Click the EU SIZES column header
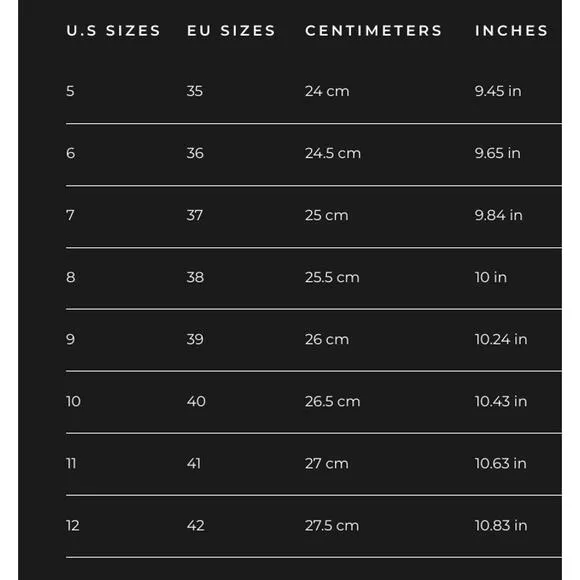The height and width of the screenshot is (580, 580). pyautogui.click(x=231, y=31)
